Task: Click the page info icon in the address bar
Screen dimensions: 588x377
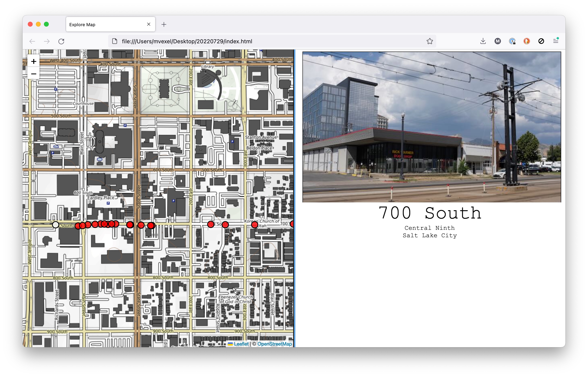Action: 115,41
